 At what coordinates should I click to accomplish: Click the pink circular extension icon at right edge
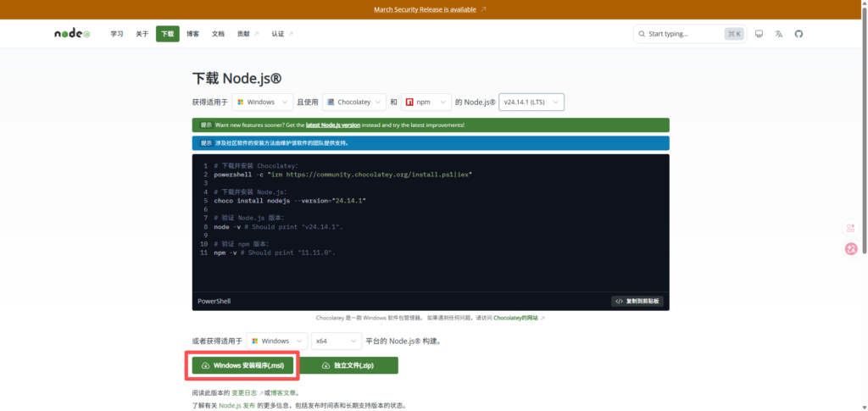851,248
